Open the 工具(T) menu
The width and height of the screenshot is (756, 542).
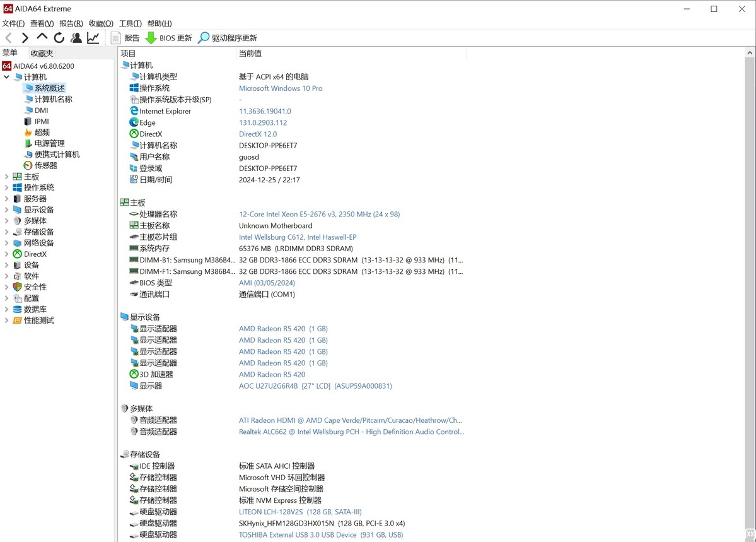(130, 23)
